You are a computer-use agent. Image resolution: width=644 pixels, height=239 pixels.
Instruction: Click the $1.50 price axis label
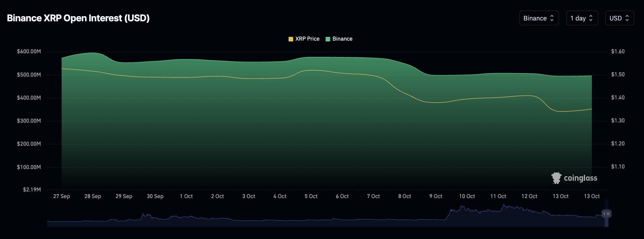(x=618, y=75)
